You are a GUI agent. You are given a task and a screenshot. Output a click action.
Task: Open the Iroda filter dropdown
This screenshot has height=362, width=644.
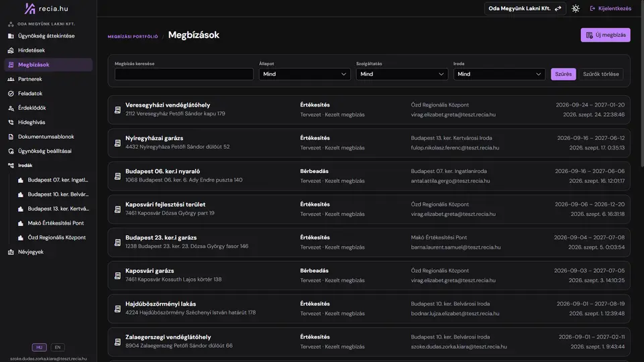499,74
